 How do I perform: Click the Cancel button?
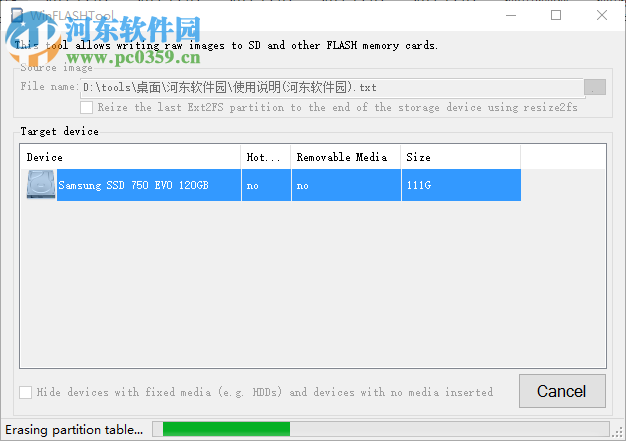click(562, 391)
